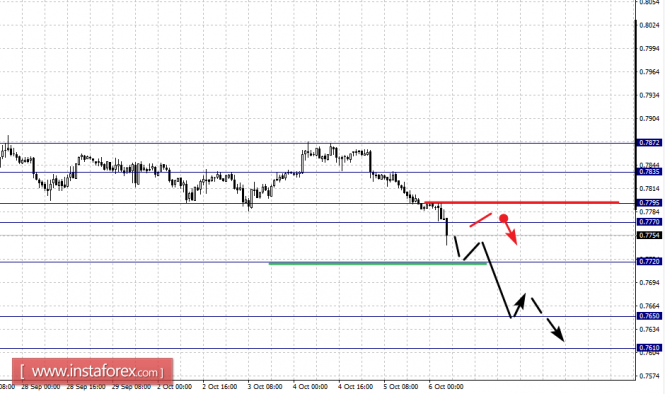665x394 pixels.
Task: Open the www.instaforex.com watermark link
Action: pyautogui.click(x=92, y=372)
